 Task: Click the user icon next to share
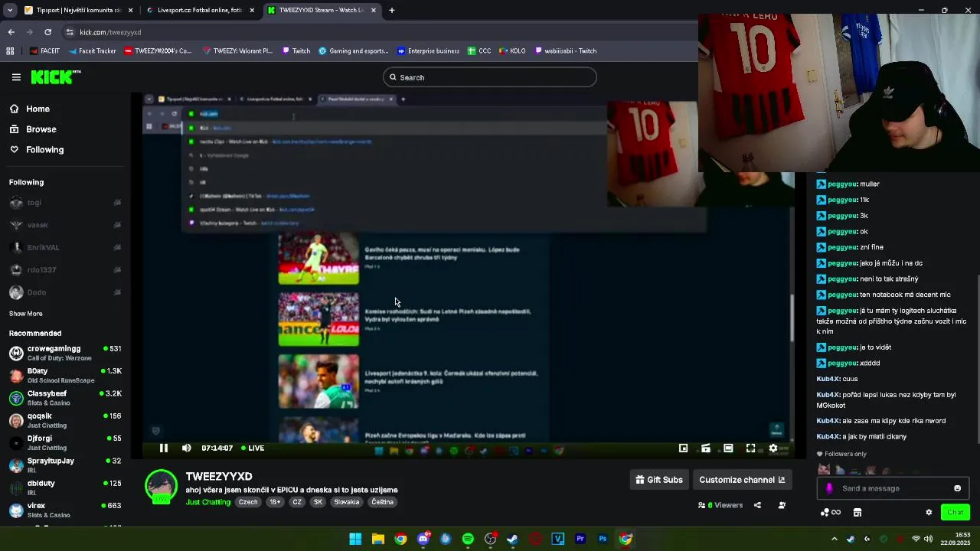(782, 505)
